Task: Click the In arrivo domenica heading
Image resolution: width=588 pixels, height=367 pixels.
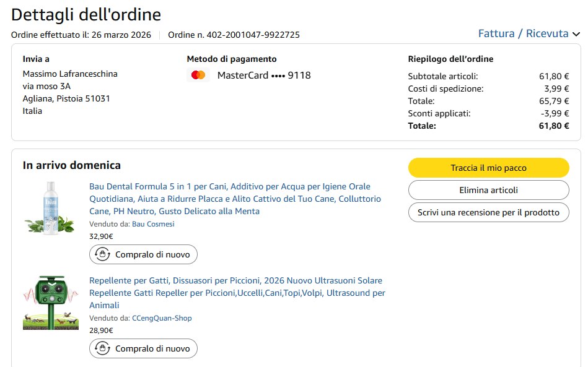Action: 72,165
